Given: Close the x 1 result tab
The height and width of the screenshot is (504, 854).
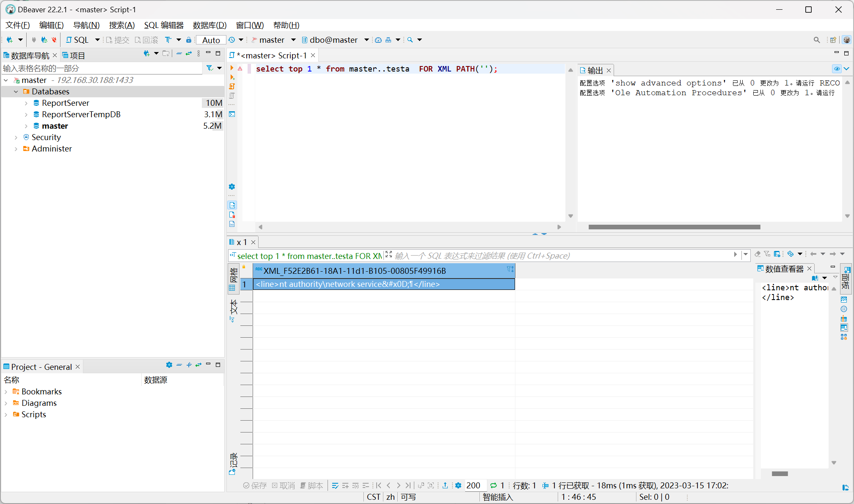Looking at the screenshot, I should point(253,242).
